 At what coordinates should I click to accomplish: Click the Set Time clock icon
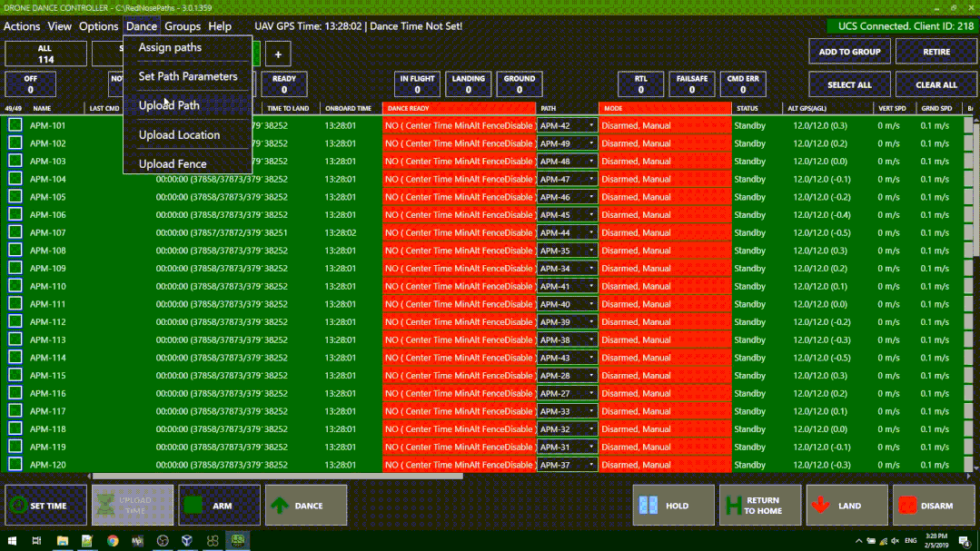coord(16,506)
